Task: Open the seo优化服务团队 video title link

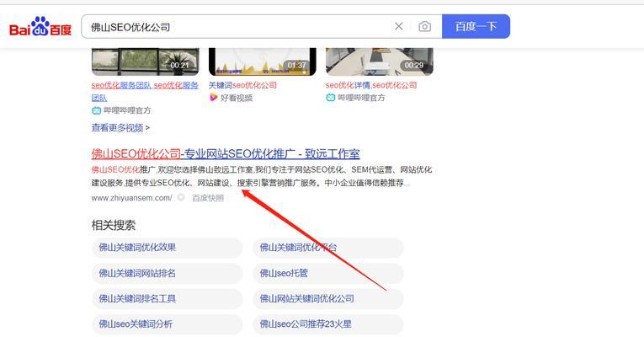Action: 145,91
